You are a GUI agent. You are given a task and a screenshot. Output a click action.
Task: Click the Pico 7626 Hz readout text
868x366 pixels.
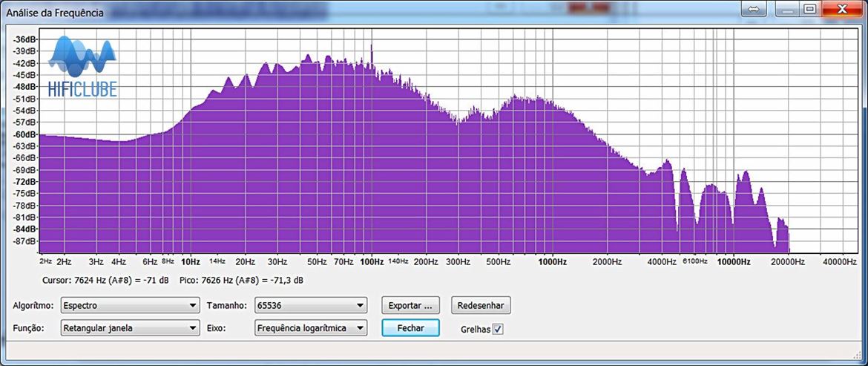click(x=241, y=281)
